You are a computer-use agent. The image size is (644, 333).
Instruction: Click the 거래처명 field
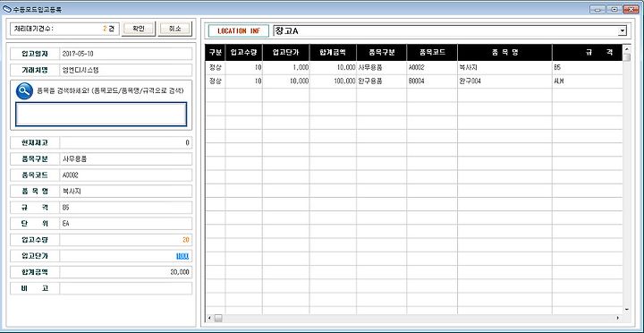click(126, 70)
